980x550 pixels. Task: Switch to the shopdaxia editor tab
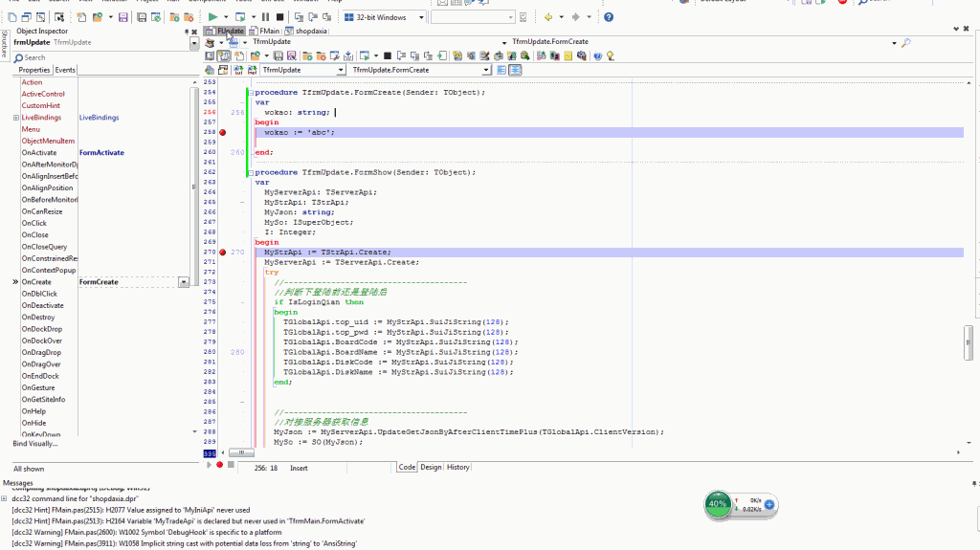coord(307,31)
